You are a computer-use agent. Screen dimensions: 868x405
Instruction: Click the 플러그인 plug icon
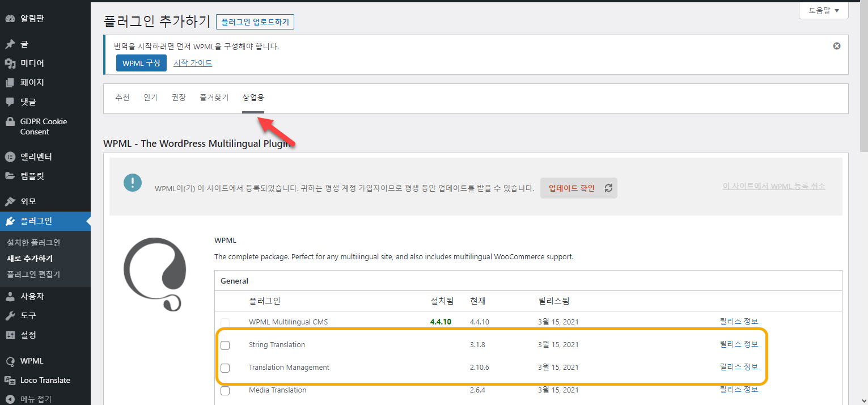tap(10, 221)
